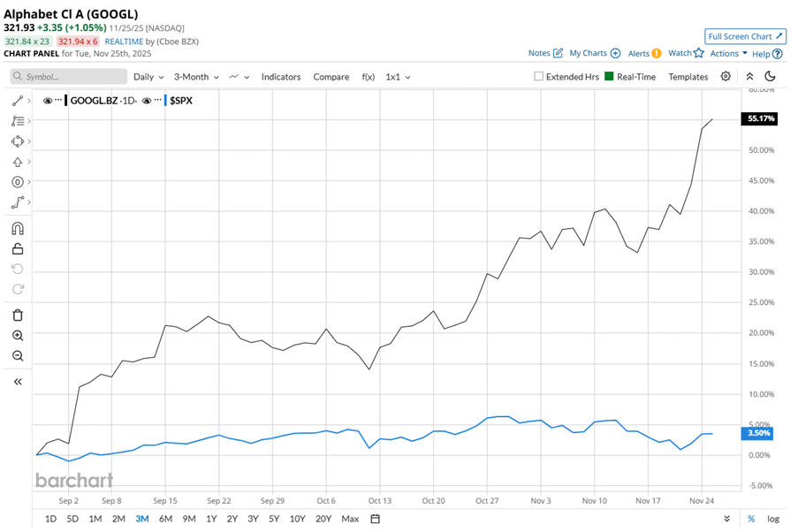Zoom out of the chart
Viewport: 798px width, 532px height.
[18, 356]
